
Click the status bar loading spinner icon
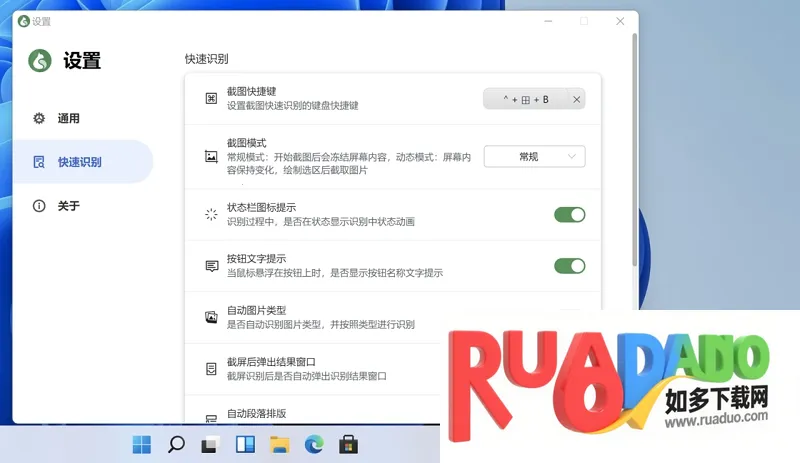pyautogui.click(x=211, y=214)
